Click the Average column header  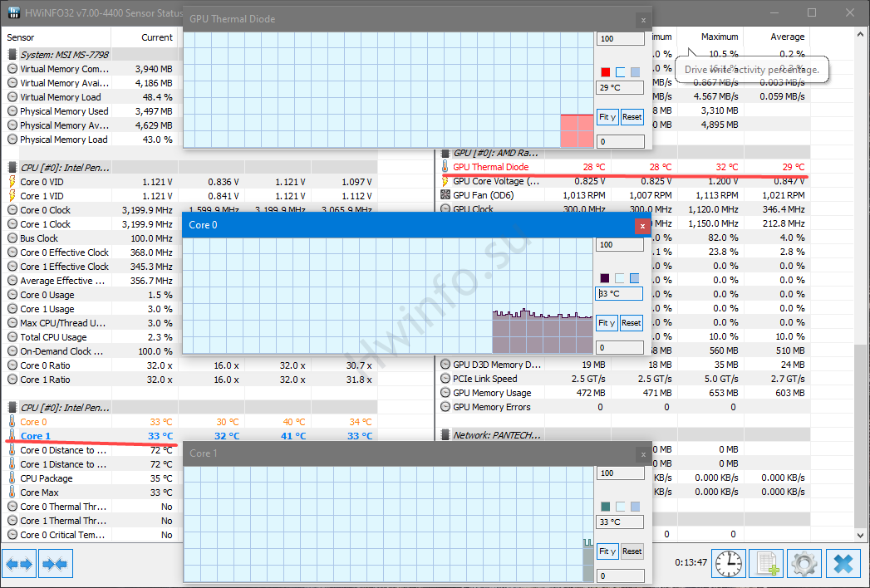pyautogui.click(x=787, y=37)
